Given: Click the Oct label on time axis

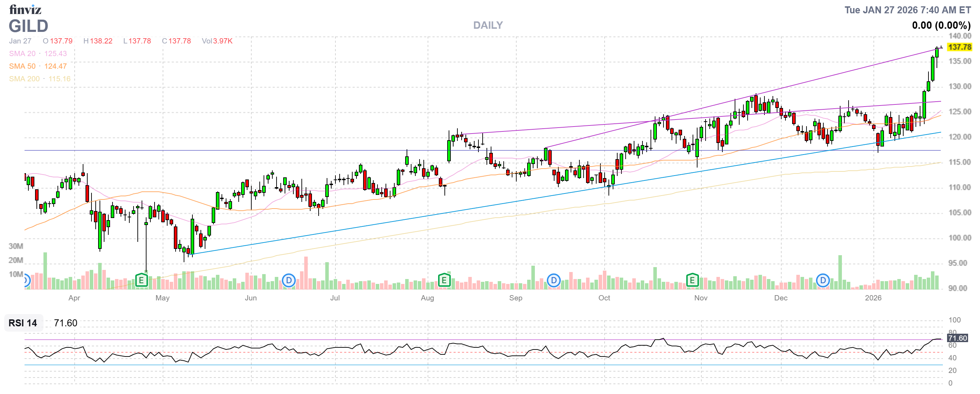Looking at the screenshot, I should (x=604, y=298).
